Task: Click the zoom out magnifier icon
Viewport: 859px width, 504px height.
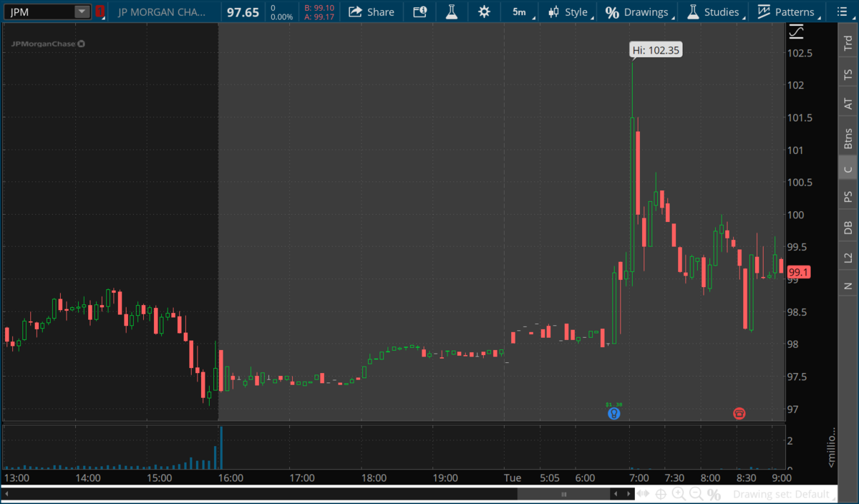Action: 696,494
